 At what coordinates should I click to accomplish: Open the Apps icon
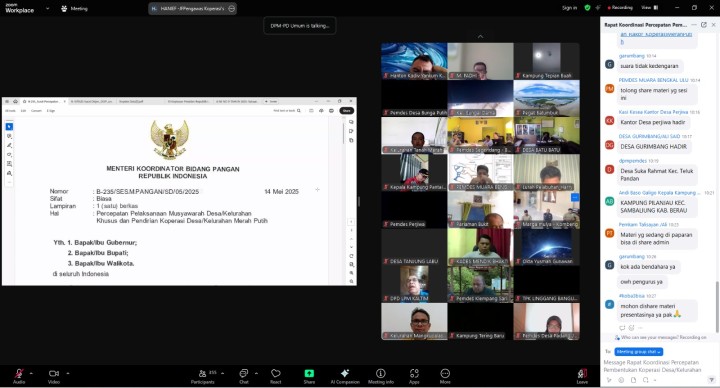(414, 373)
